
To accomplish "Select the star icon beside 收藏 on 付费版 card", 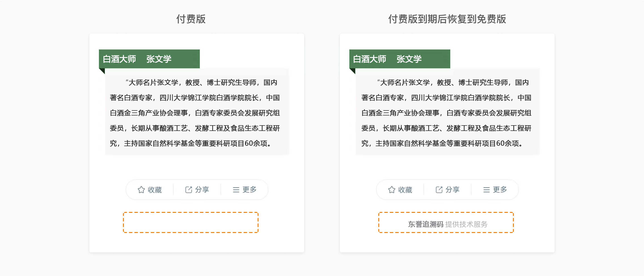I will pos(142,190).
